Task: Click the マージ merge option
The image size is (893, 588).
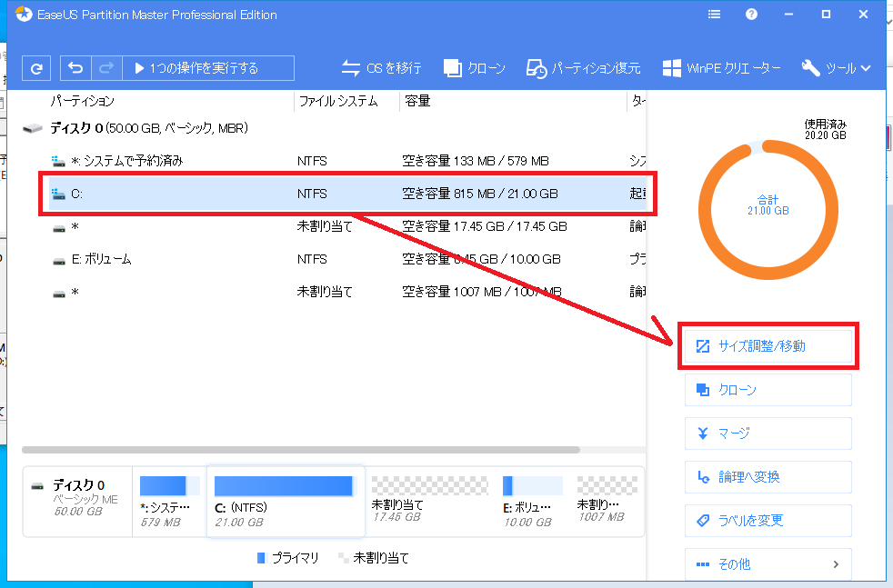Action: [768, 434]
